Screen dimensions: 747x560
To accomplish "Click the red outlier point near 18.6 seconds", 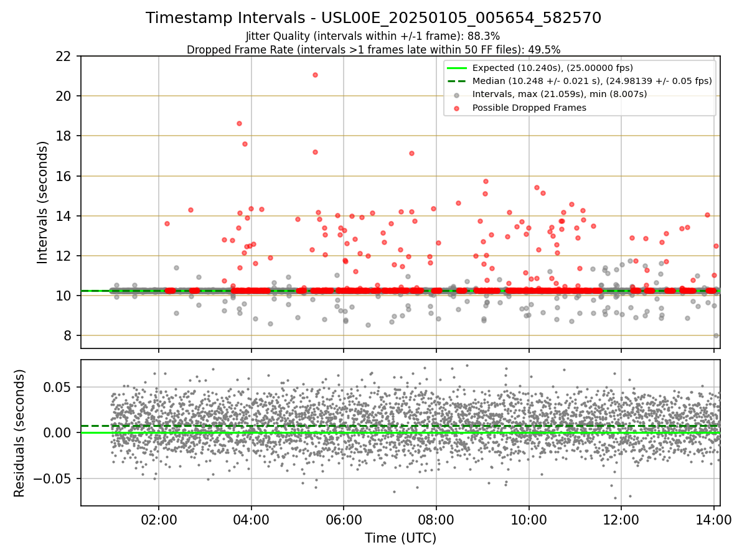I will 239,123.
